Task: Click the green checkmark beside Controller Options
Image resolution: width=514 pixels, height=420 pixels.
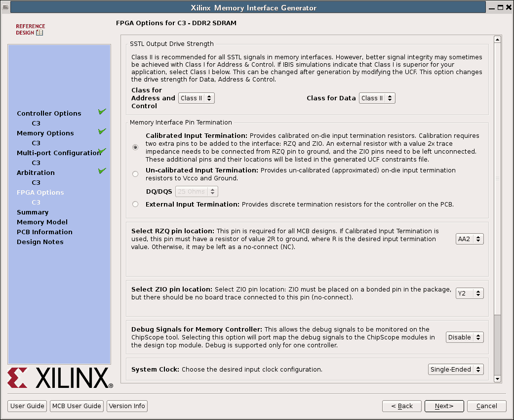Action: pyautogui.click(x=102, y=112)
